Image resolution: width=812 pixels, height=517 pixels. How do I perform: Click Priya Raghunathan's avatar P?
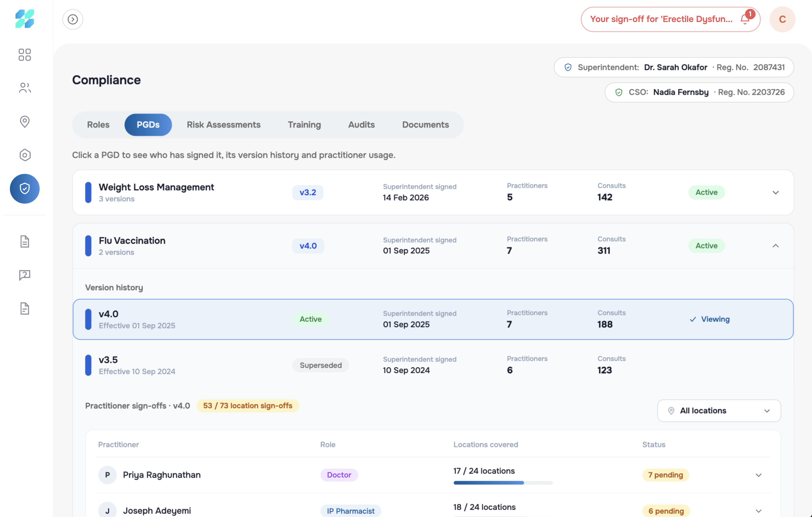107,475
